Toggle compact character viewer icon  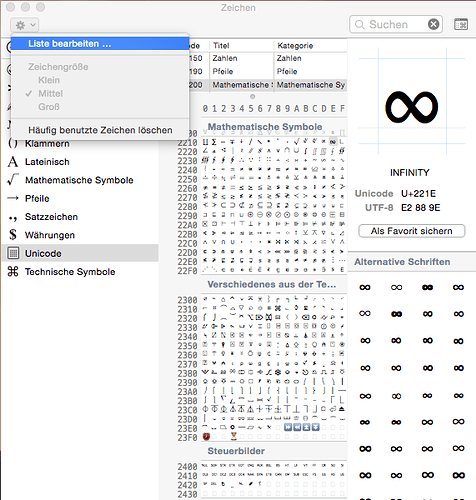pyautogui.click(x=461, y=24)
